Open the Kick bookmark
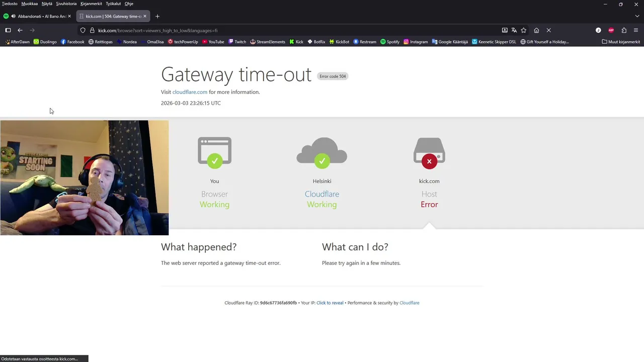Screen dimensions: 644x362 296,42
